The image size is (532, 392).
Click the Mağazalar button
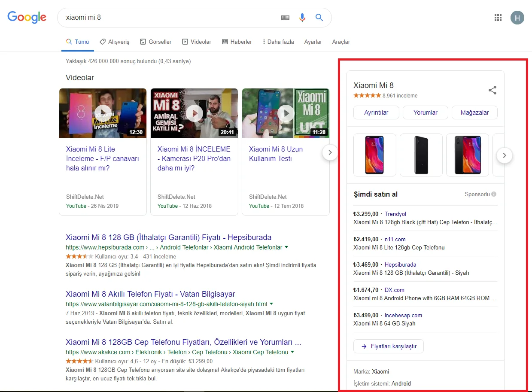(474, 112)
